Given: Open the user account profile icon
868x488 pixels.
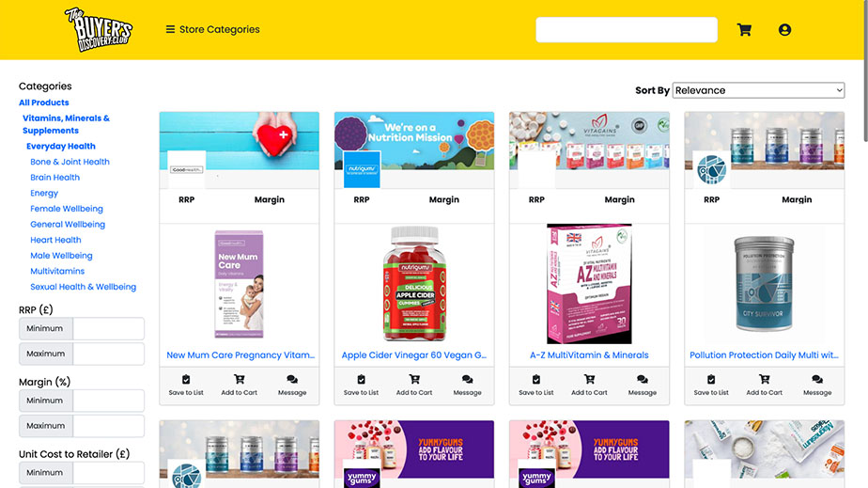Looking at the screenshot, I should (784, 29).
